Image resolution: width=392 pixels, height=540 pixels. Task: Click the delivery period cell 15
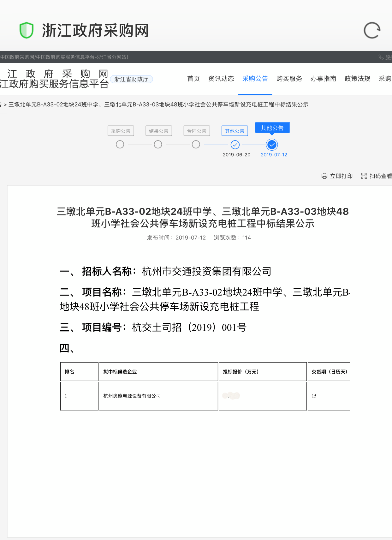tap(329, 396)
